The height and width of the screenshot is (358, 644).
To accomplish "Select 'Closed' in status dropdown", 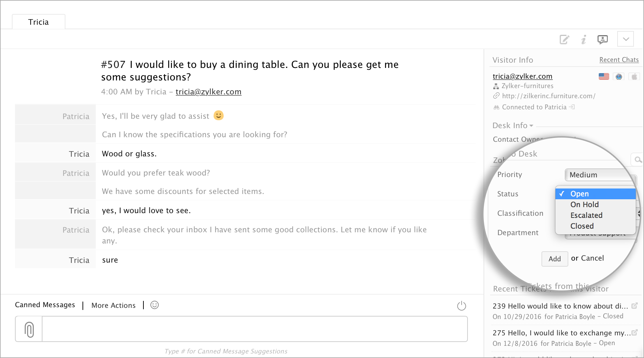I will tap(582, 226).
